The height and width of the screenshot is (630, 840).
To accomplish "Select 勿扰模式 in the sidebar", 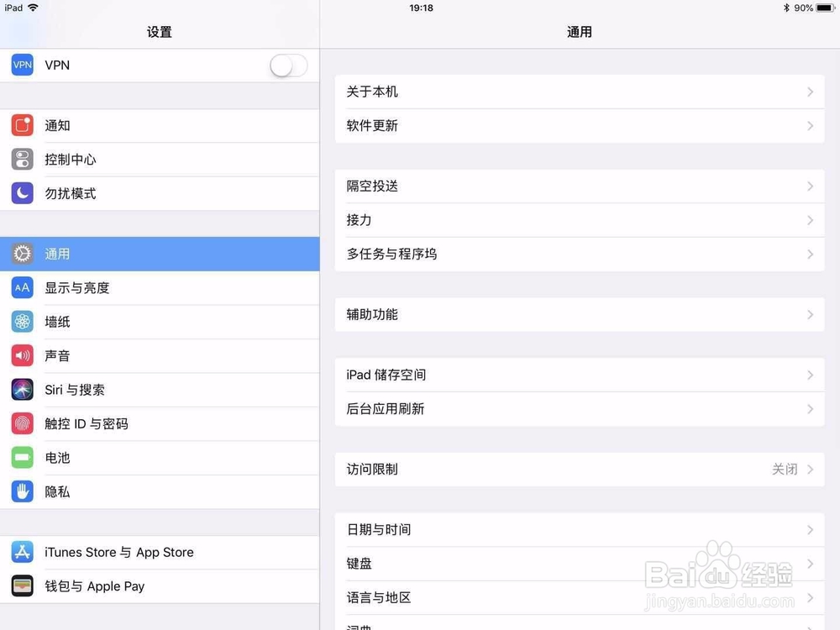I will click(x=160, y=193).
